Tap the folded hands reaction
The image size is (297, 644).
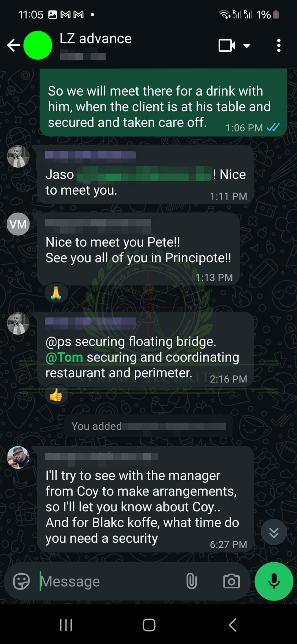tap(56, 293)
